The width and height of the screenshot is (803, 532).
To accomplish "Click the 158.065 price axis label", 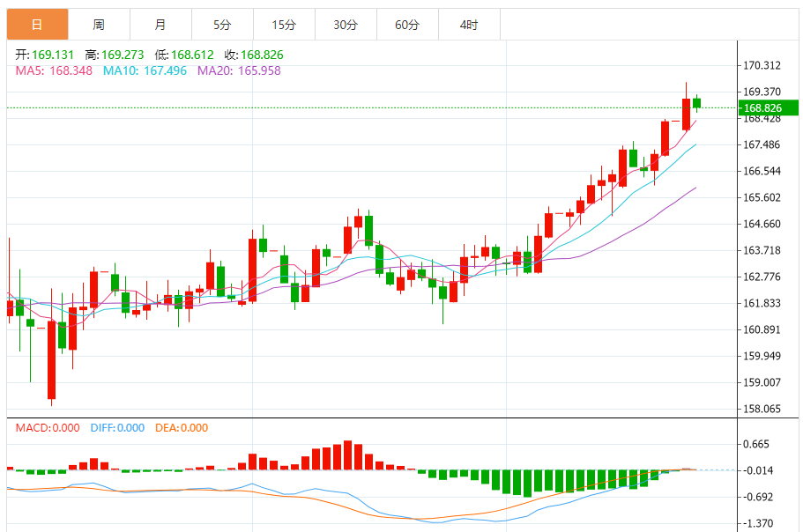I will [x=762, y=409].
